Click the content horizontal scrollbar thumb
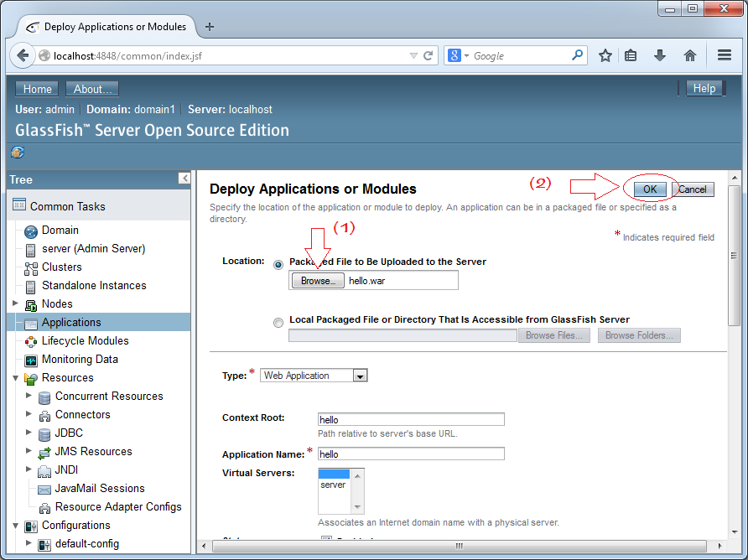 459,545
